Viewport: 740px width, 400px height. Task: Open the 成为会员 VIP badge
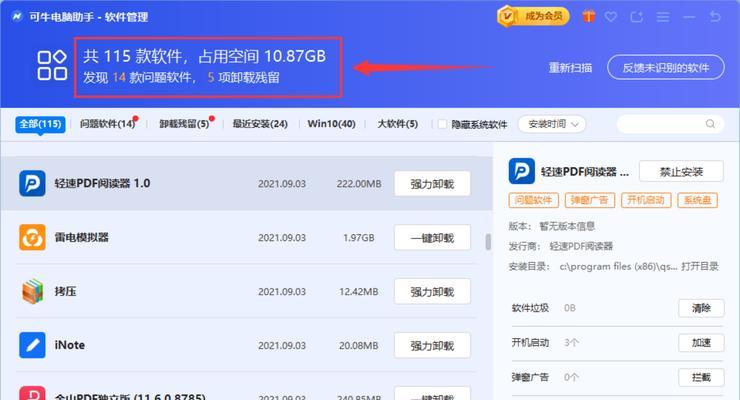(533, 17)
